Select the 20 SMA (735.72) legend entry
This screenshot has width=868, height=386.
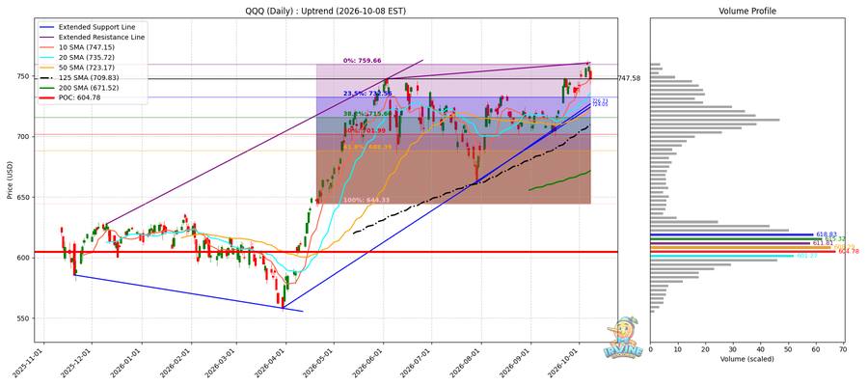[87, 57]
